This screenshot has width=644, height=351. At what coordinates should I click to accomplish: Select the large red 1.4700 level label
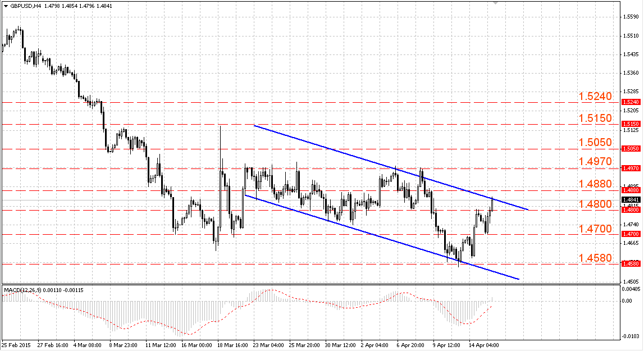pos(595,229)
